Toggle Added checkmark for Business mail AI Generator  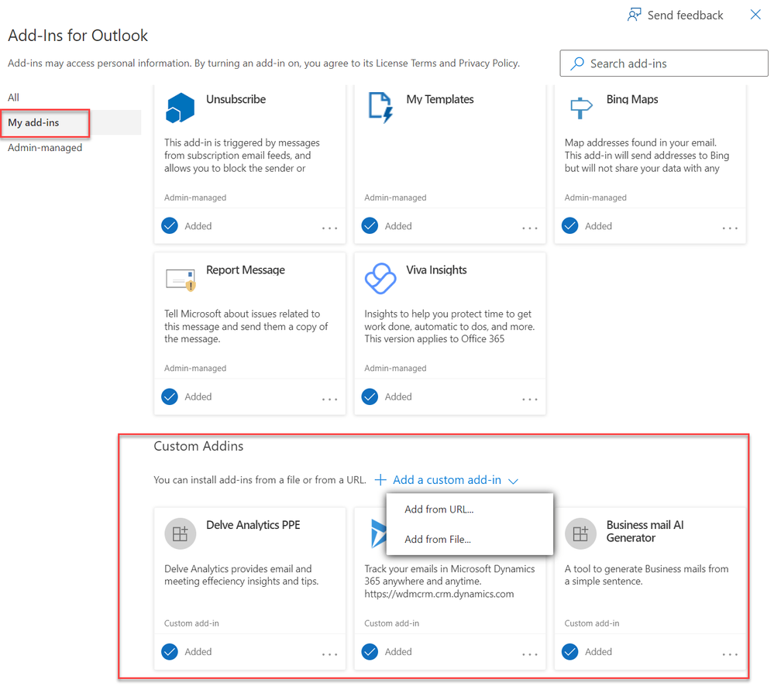[570, 652]
